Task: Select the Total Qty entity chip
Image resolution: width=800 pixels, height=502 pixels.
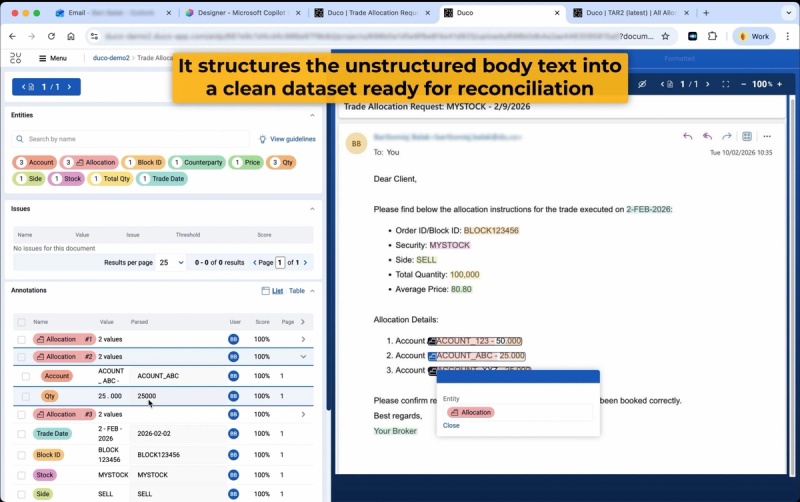Action: coord(111,179)
